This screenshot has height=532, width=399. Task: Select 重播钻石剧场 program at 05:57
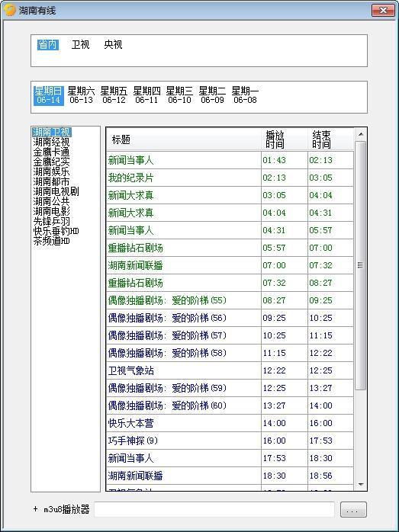(x=230, y=248)
